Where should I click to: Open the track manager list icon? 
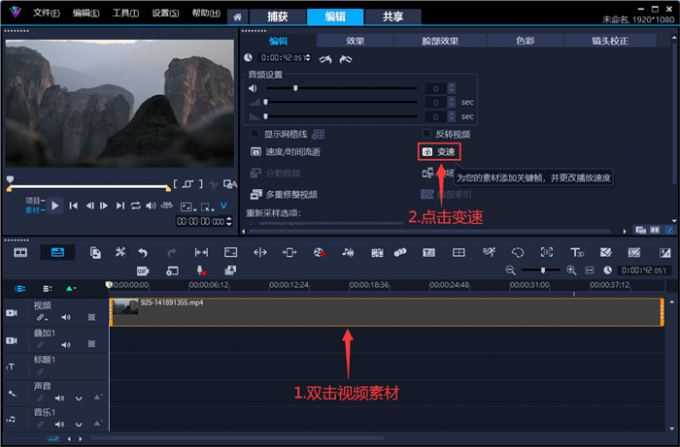click(47, 289)
